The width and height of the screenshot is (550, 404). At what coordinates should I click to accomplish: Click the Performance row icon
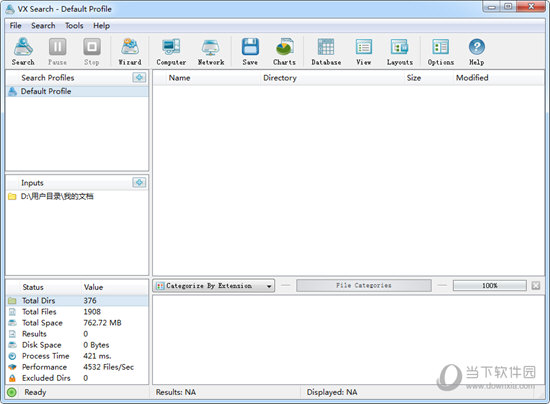pyautogui.click(x=12, y=367)
